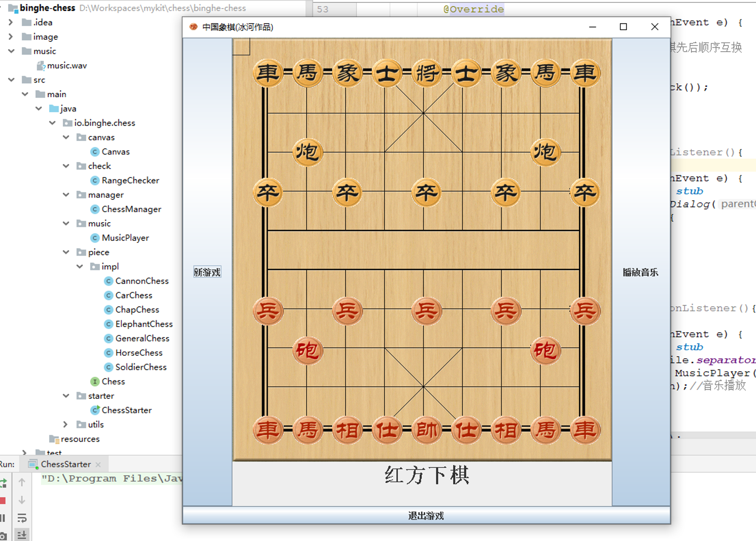
Task: Select the right red cannon 砲 piece
Action: 545,350
